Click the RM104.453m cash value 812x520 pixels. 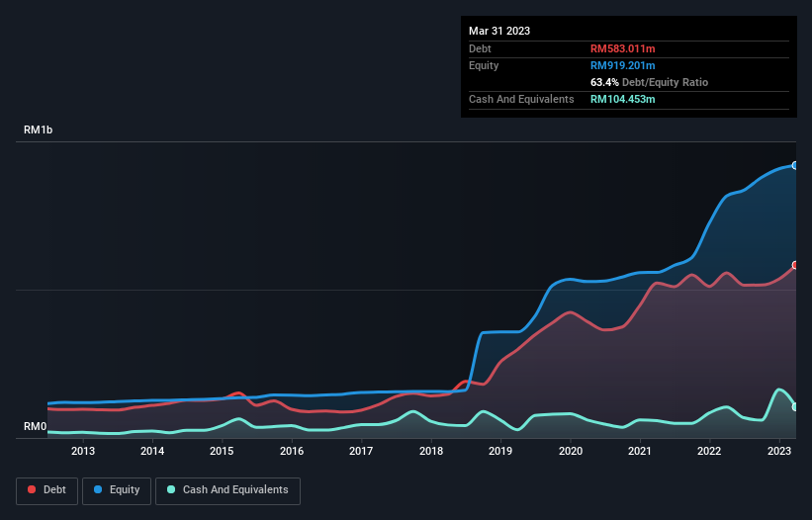[622, 99]
